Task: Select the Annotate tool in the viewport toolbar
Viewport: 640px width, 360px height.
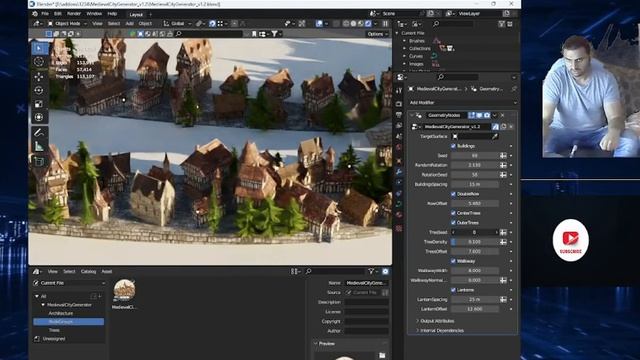Action: pyautogui.click(x=39, y=132)
